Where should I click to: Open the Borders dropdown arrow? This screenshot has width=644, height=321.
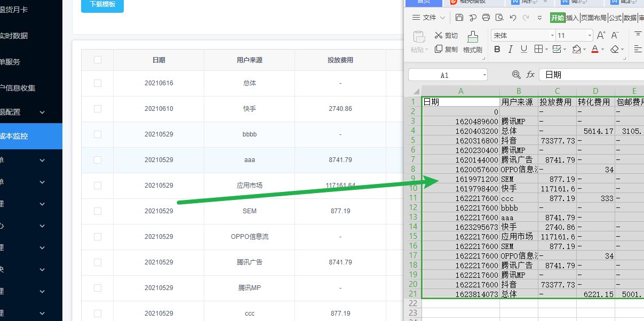(x=546, y=50)
